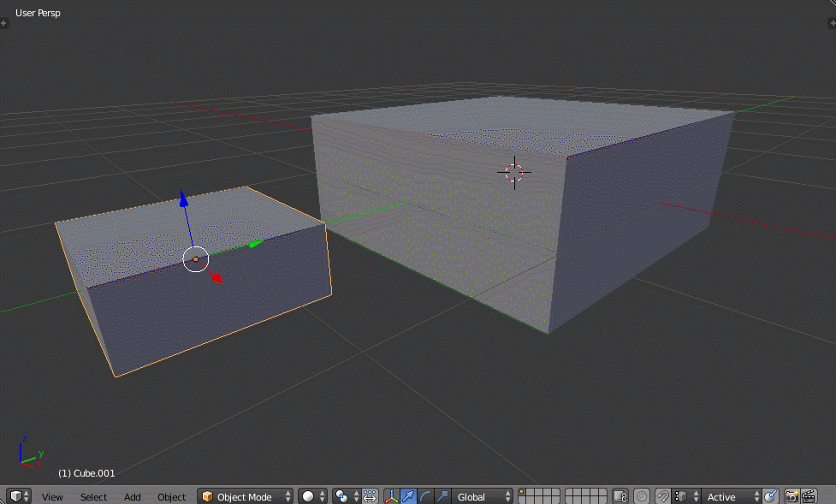Open the snap target Active selector
Screen dimensions: 836x504
point(723,495)
